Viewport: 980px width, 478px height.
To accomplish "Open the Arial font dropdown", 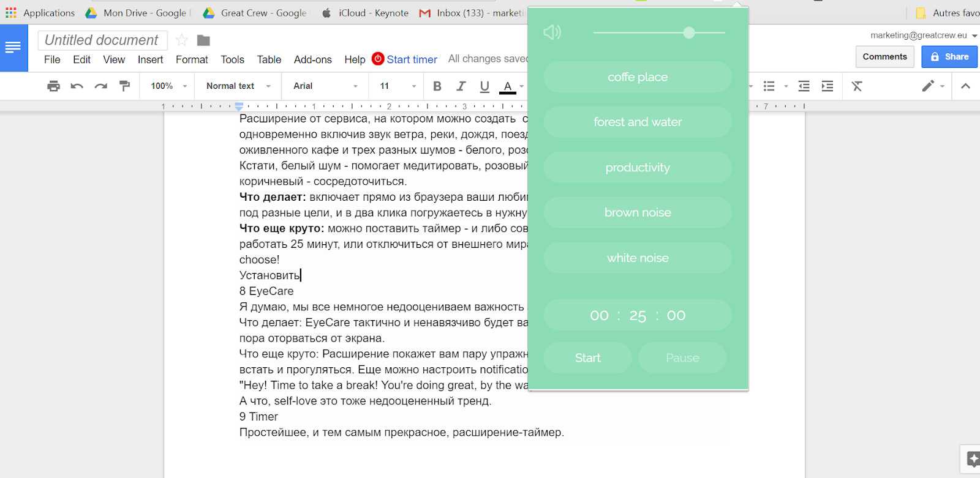I will [x=325, y=86].
